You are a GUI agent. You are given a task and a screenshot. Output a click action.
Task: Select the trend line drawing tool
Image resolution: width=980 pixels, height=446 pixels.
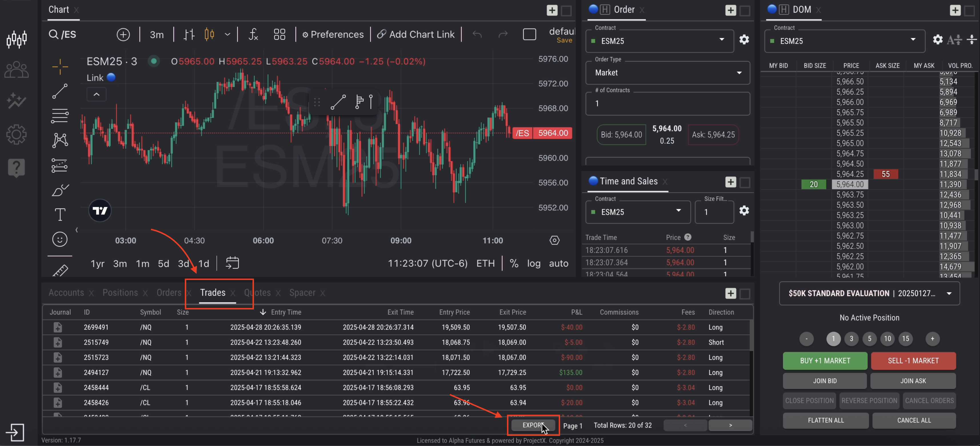(60, 91)
